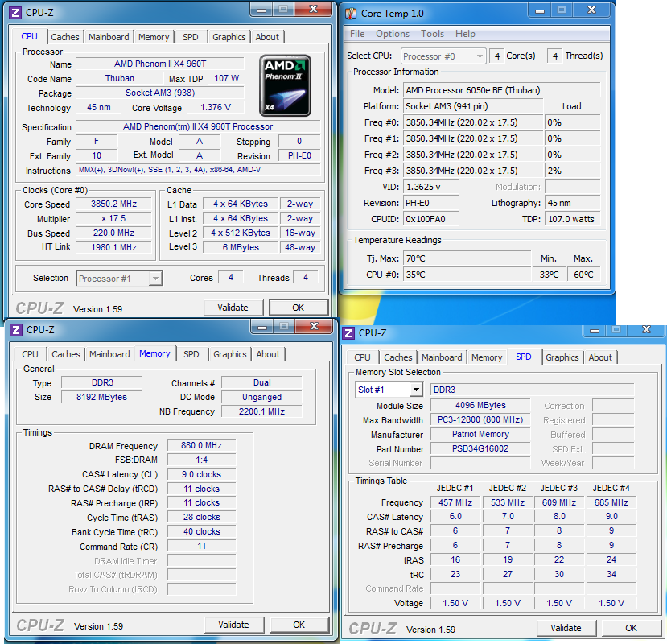The image size is (667, 644).
Task: Click the CPU-Z 'Z' icon on Memory window
Action: pos(14,329)
